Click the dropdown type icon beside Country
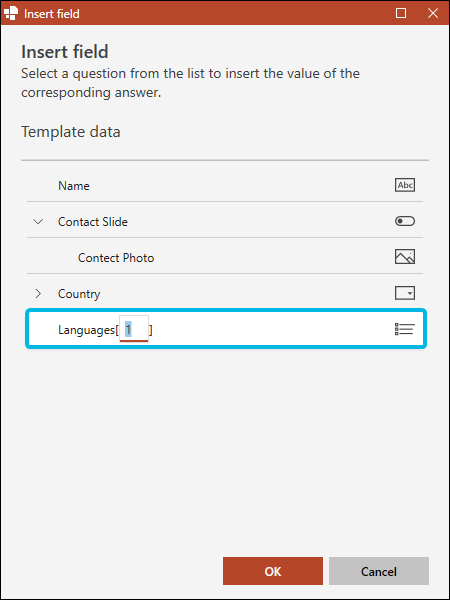Screen dimensions: 450x600 (x=405, y=293)
